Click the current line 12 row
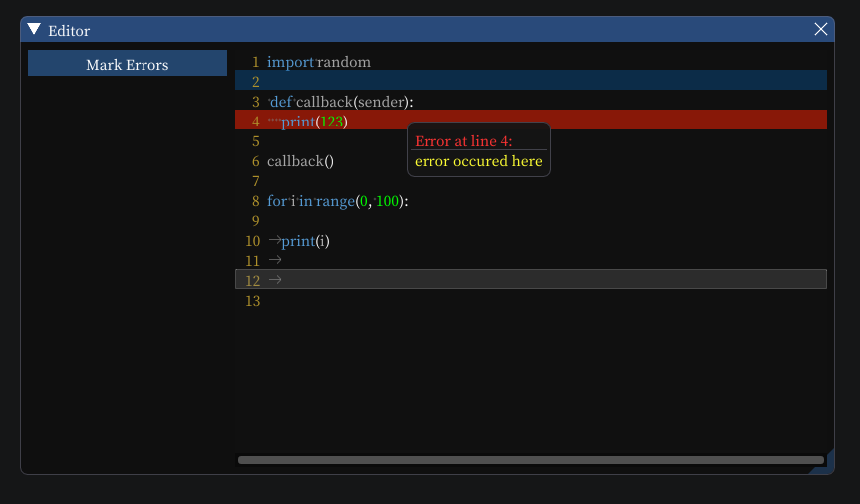The image size is (860, 504). pos(530,279)
